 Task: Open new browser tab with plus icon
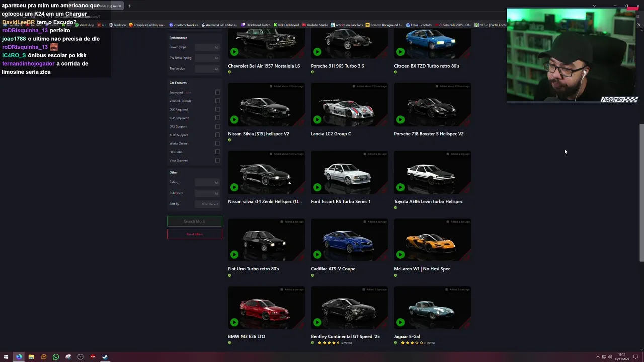pyautogui.click(x=129, y=6)
